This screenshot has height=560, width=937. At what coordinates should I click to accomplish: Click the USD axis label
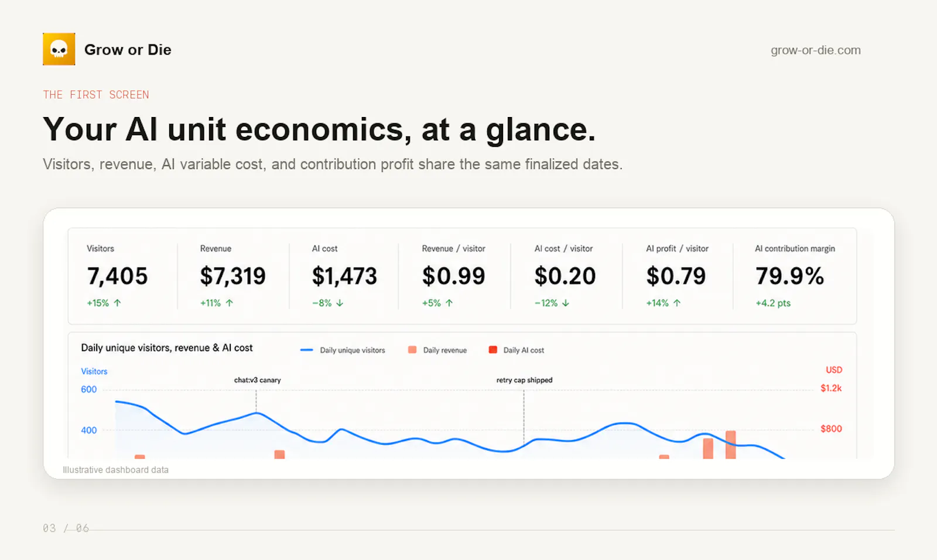point(834,370)
